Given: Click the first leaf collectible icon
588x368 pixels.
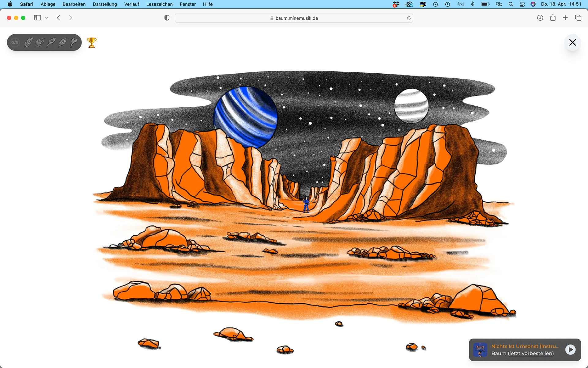Looking at the screenshot, I should click(x=28, y=42).
